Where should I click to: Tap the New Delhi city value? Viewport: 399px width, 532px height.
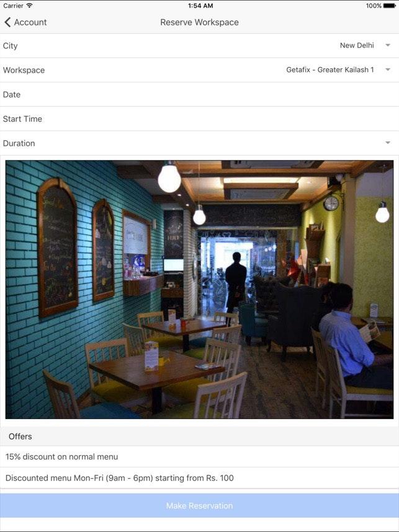coord(357,45)
